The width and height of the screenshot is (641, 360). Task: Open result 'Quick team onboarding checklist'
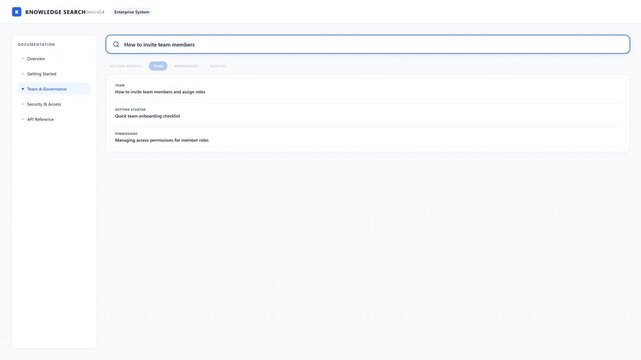pyautogui.click(x=368, y=113)
